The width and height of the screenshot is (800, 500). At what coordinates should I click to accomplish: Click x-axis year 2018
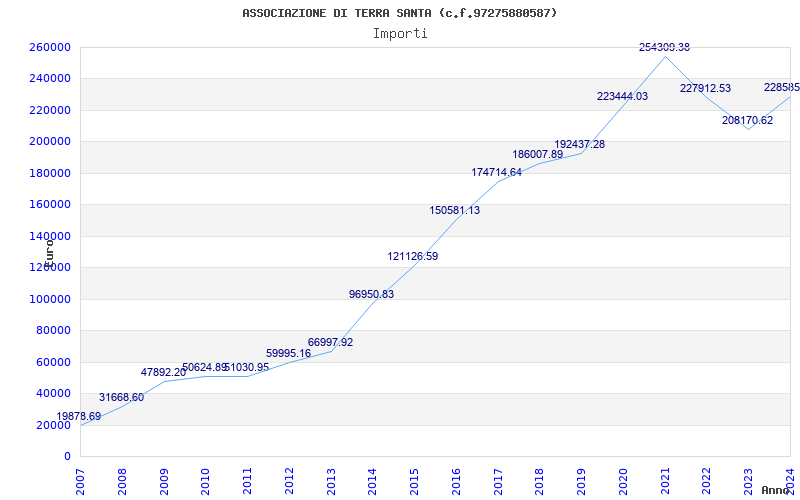(x=540, y=482)
